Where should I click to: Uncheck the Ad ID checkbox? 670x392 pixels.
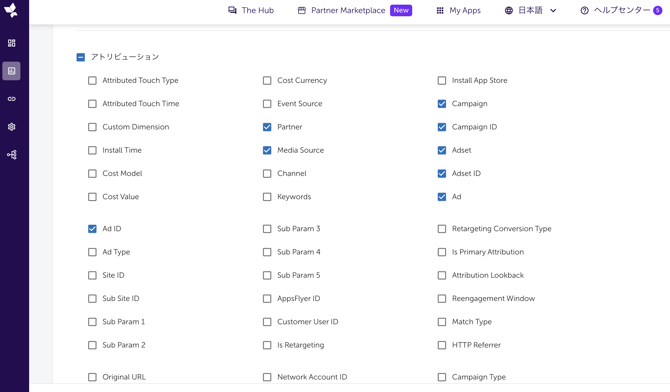[92, 229]
